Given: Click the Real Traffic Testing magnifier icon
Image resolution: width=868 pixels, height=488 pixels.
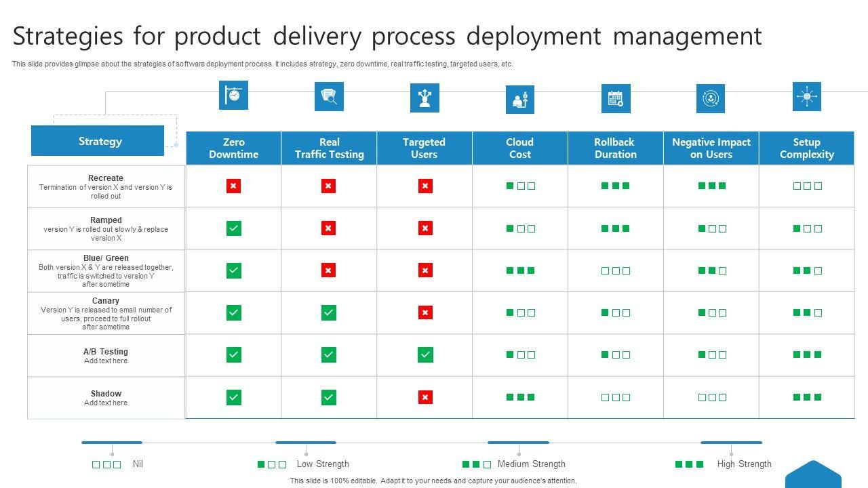Looking at the screenshot, I should pyautogui.click(x=329, y=96).
